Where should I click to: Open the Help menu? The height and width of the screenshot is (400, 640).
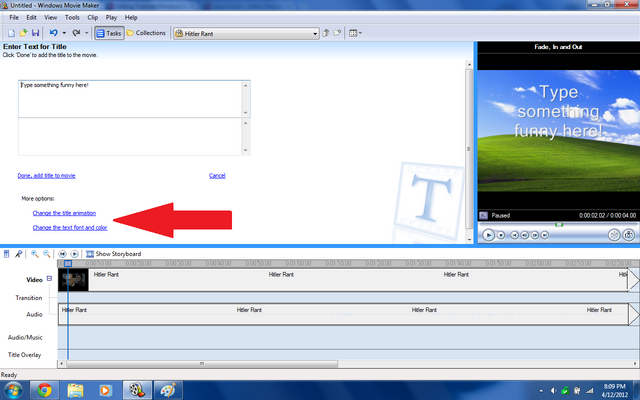click(131, 18)
